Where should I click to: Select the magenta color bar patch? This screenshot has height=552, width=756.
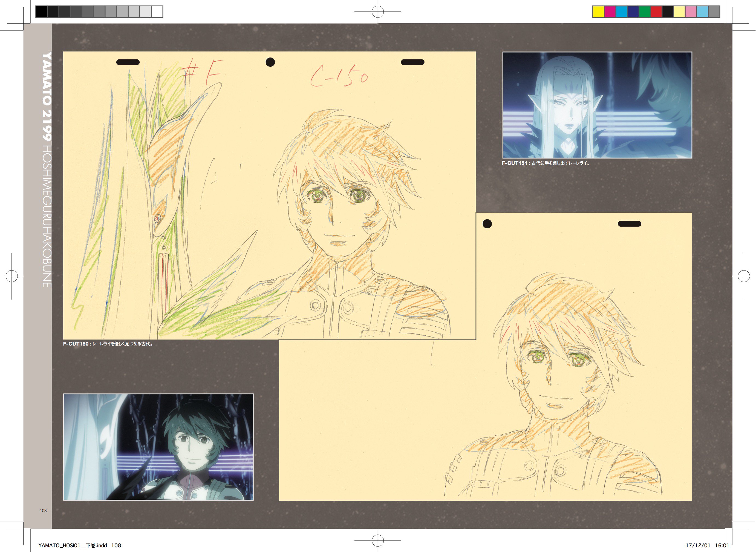point(610,12)
